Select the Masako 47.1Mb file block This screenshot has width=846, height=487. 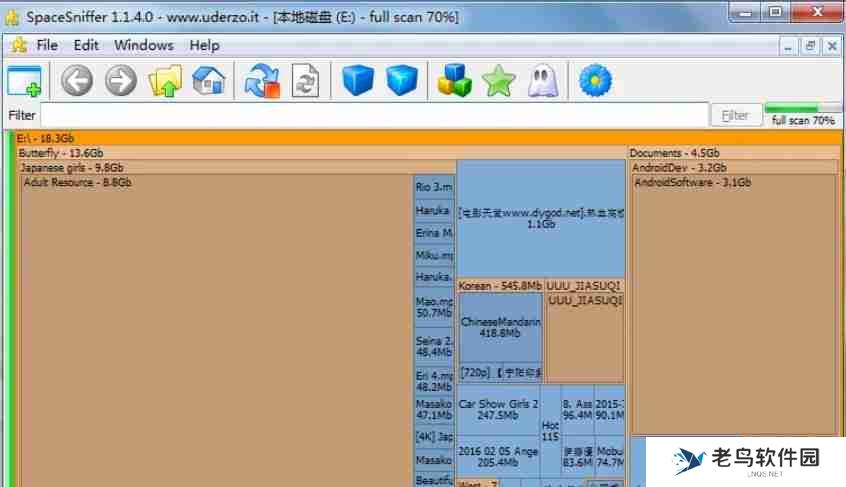(434, 409)
